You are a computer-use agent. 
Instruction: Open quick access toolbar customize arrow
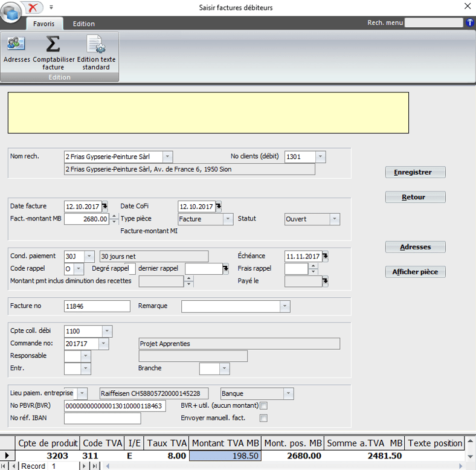click(x=51, y=7)
